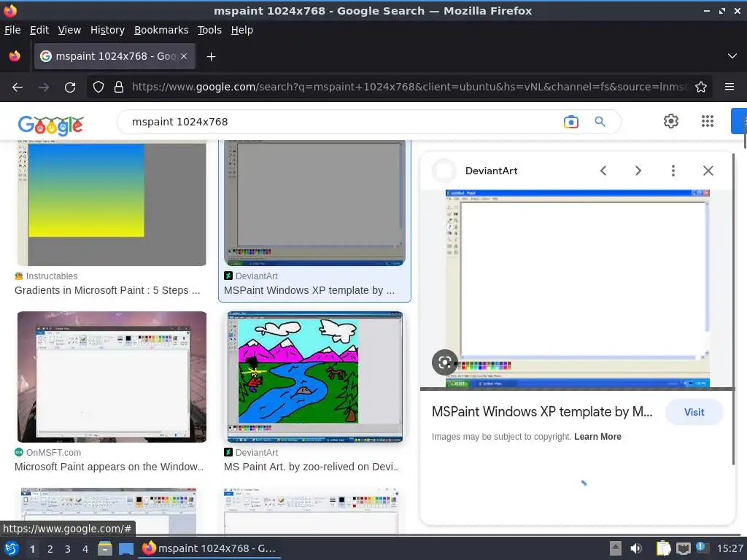Open Microsoft Paint appears on the Windows result
The height and width of the screenshot is (560, 747).
(x=109, y=467)
